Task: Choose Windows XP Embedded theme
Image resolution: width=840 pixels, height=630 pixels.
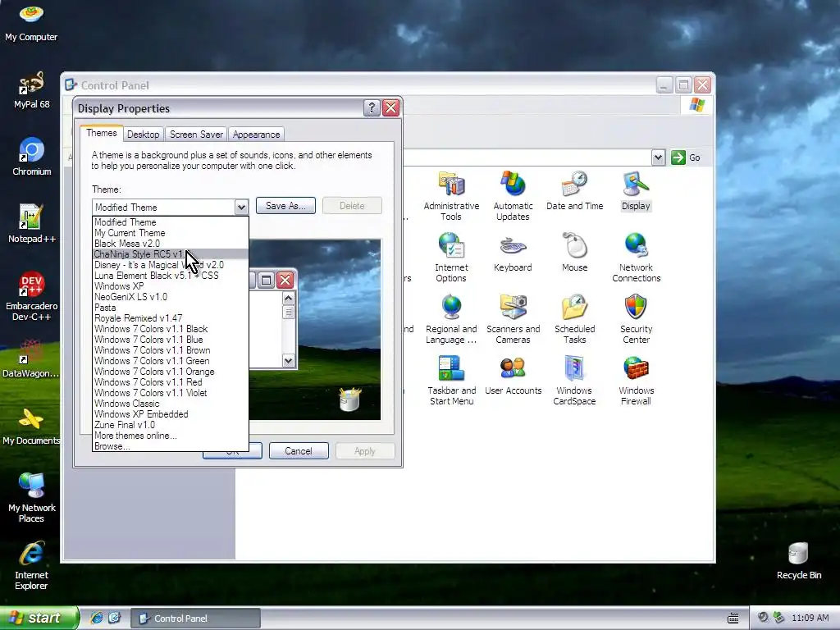Action: pyautogui.click(x=171, y=414)
